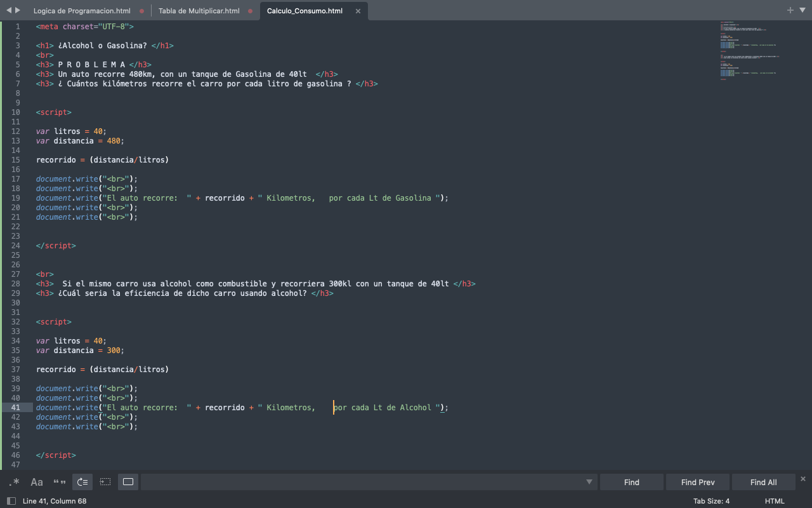Open the tab list dropdown arrow

802,10
